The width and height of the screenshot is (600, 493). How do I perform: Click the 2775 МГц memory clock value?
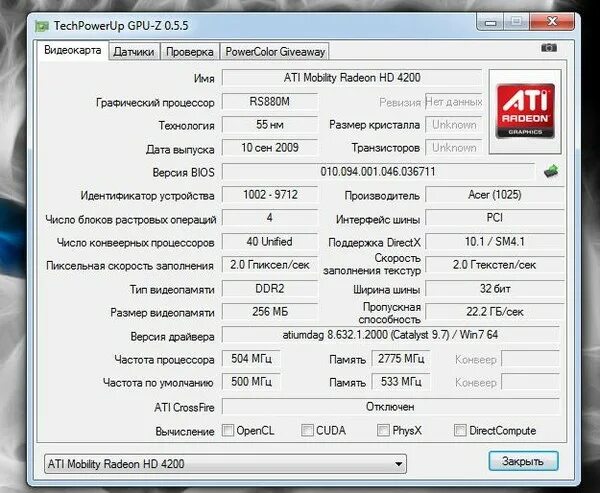[x=401, y=359]
